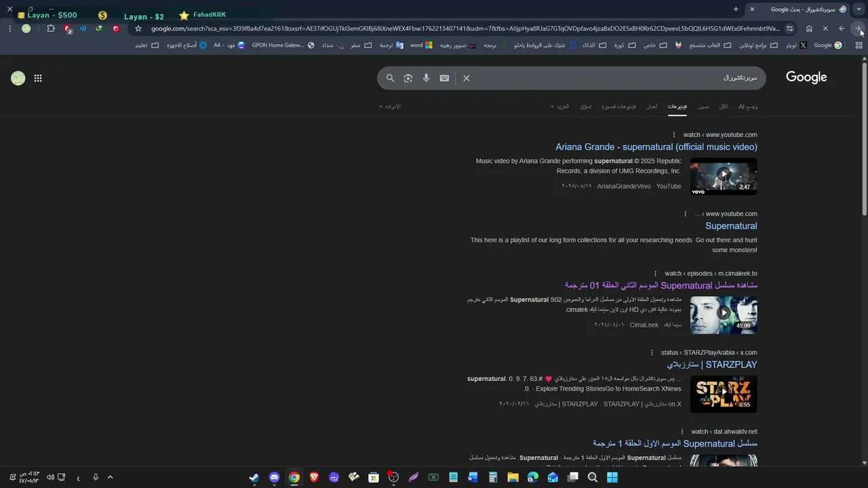Open the extensions puzzle icon

pyautogui.click(x=51, y=28)
